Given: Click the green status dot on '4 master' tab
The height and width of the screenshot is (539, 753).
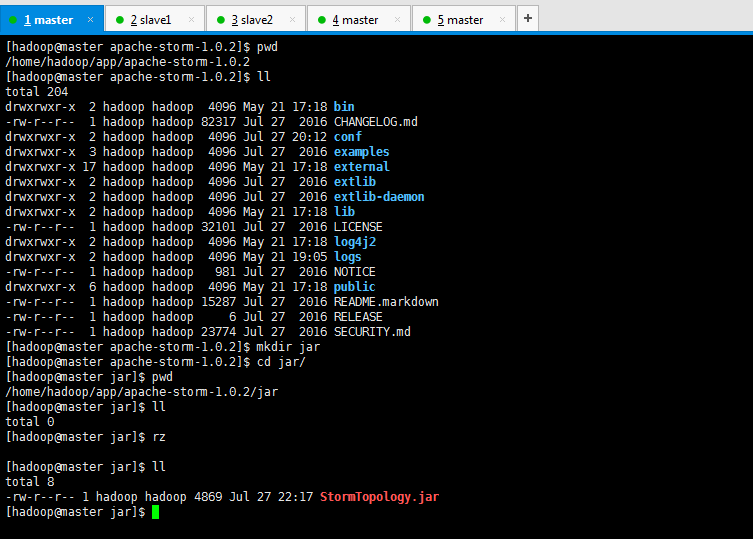Looking at the screenshot, I should point(322,20).
